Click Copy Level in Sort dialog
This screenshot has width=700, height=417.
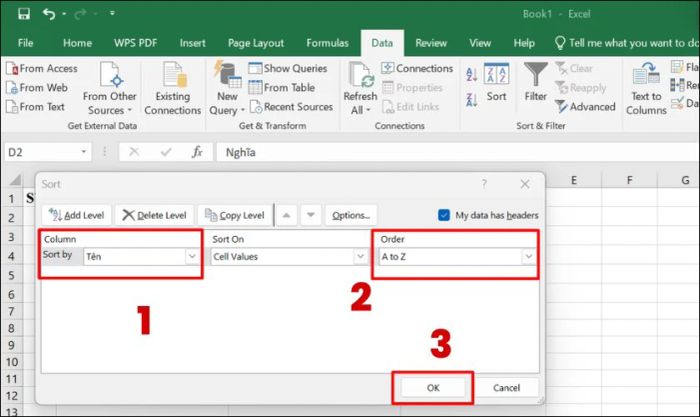tap(234, 215)
